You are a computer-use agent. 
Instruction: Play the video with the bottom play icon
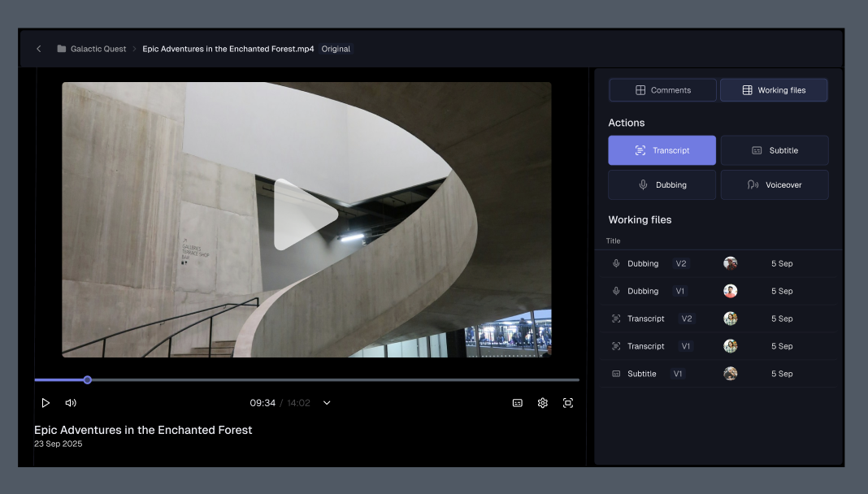(46, 403)
